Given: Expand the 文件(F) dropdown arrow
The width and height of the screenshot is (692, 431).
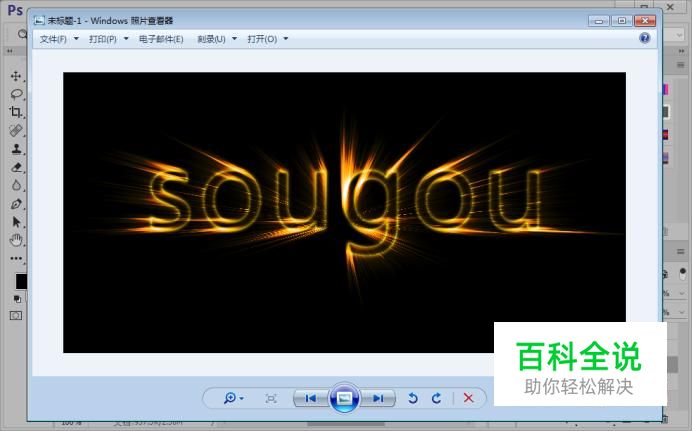Looking at the screenshot, I should pos(76,39).
